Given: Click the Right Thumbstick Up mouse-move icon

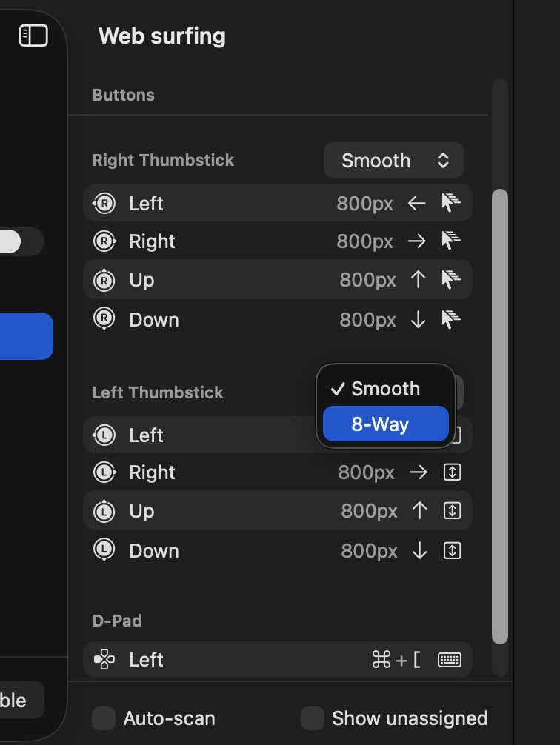Looking at the screenshot, I should coord(451,280).
